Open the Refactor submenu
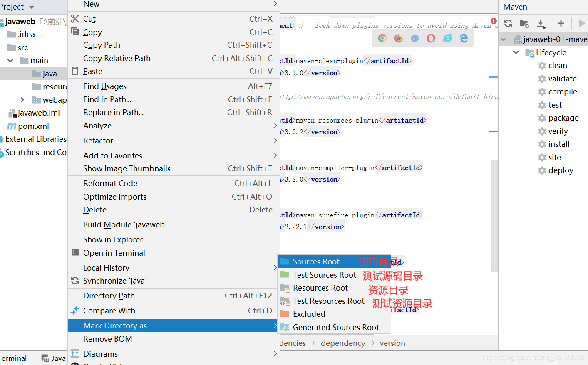The image size is (588, 365). [x=174, y=141]
